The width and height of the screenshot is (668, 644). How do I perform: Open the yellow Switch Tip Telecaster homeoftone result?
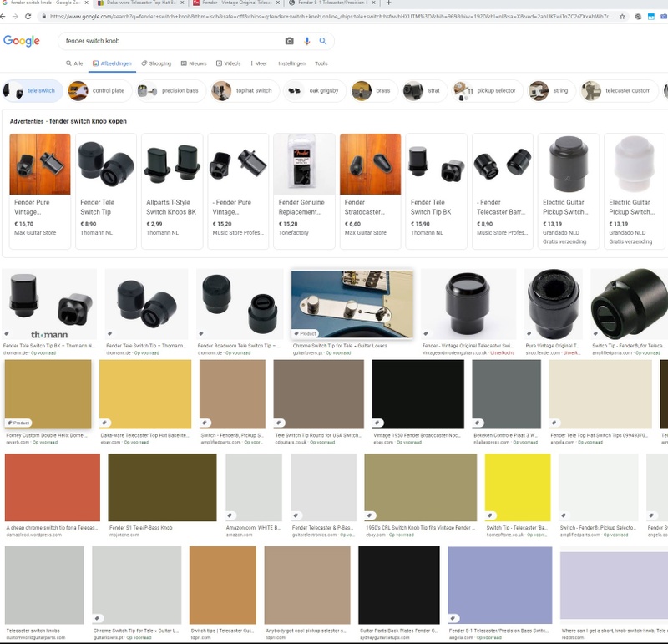518,487
